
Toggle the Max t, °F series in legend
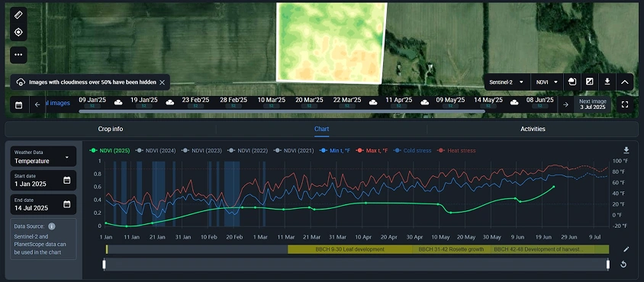[x=372, y=151]
